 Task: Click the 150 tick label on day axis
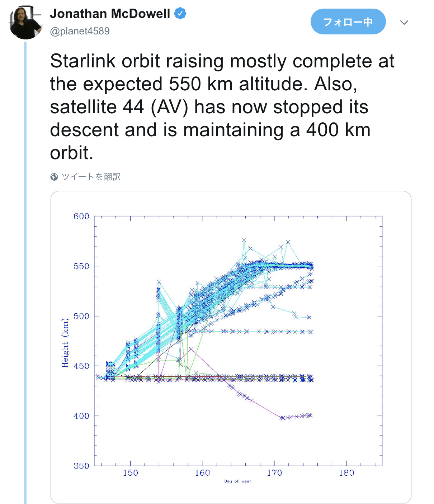tap(130, 473)
